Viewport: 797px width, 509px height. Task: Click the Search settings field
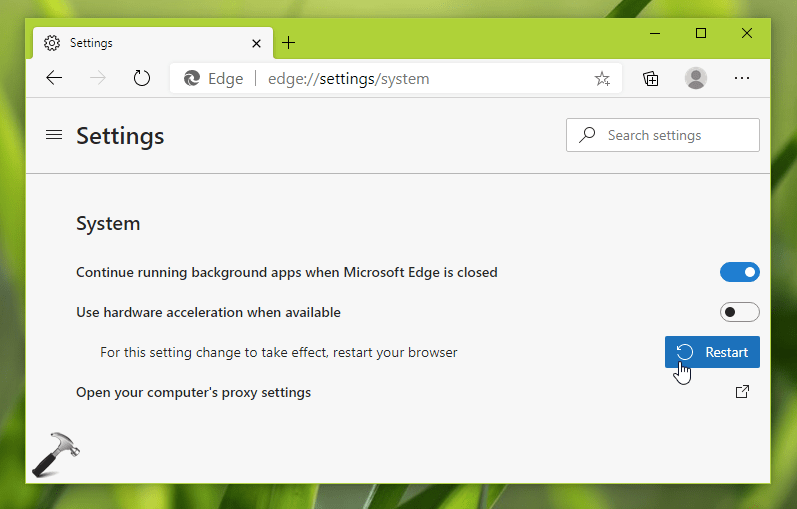[x=663, y=135]
